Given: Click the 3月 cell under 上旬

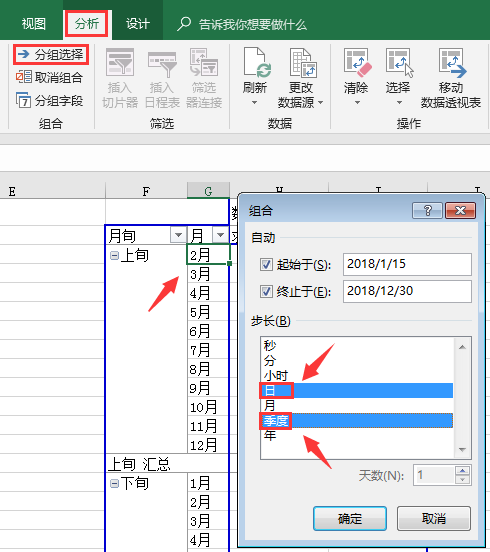Looking at the screenshot, I should 208,274.
